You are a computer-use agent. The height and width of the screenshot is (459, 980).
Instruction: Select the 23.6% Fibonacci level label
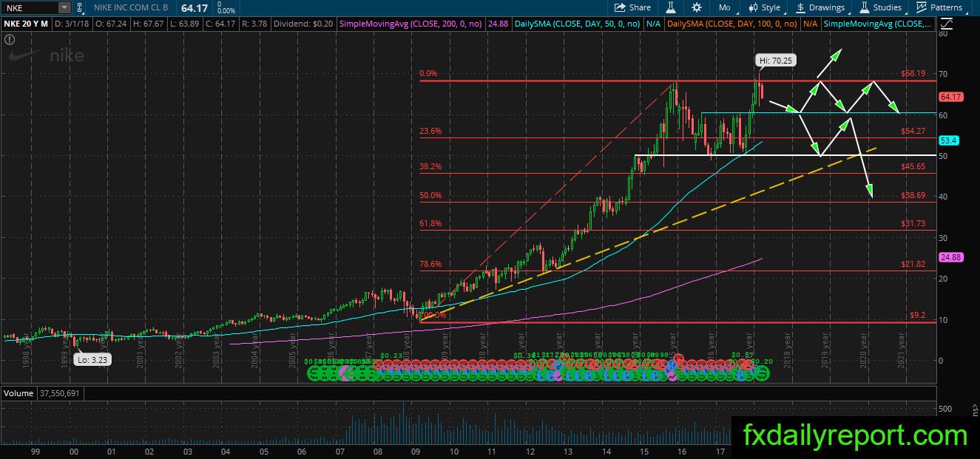pos(430,131)
